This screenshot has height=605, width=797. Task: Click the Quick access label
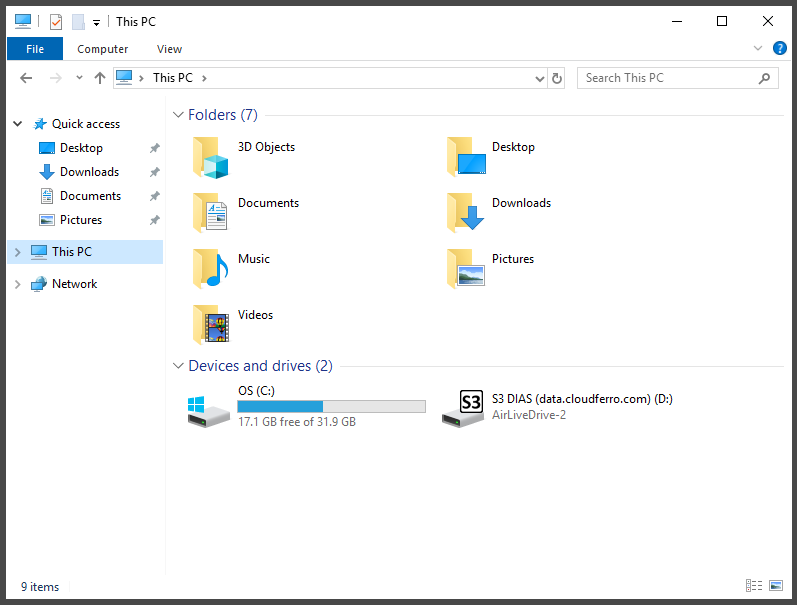click(86, 124)
